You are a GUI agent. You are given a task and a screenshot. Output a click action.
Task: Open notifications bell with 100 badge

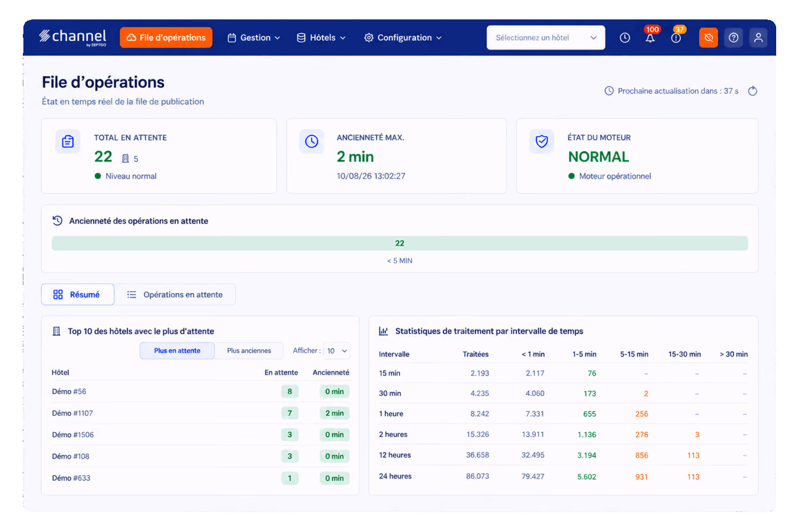(650, 38)
